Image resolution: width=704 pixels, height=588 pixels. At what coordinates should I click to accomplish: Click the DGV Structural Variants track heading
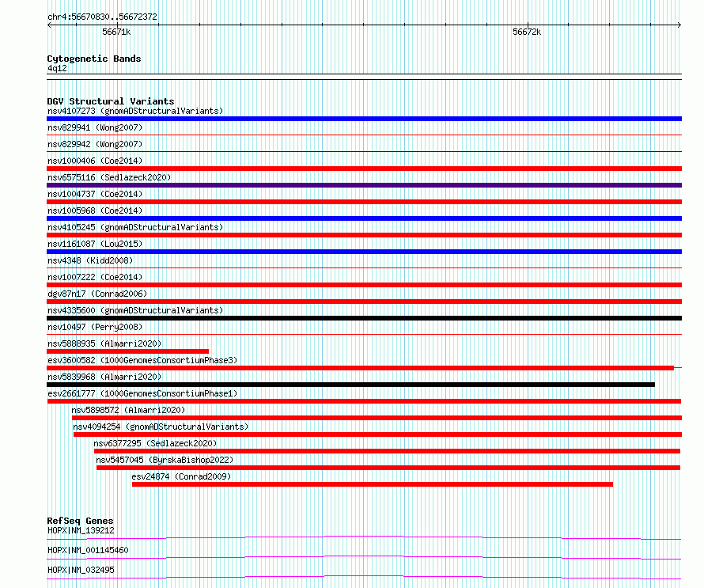(111, 101)
